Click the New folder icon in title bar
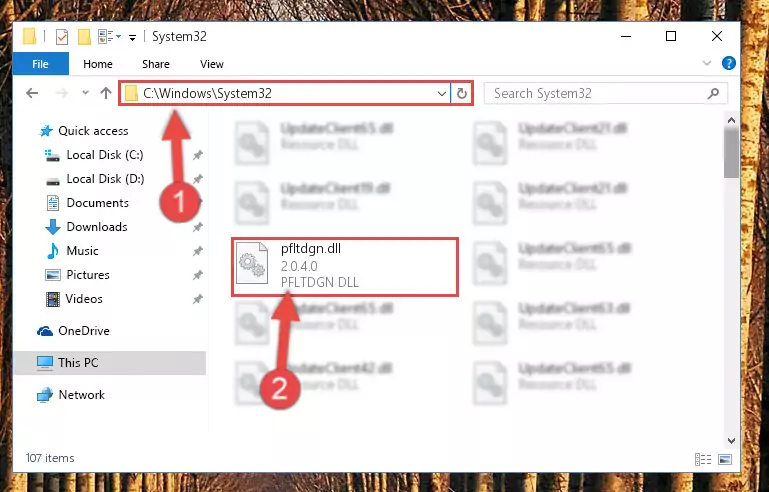Viewport: 769px width, 492px height. coord(84,37)
